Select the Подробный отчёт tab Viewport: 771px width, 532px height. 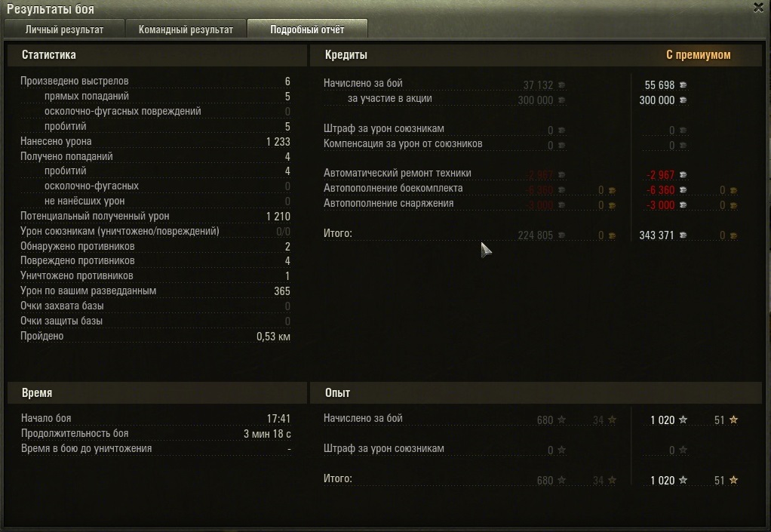click(x=307, y=29)
